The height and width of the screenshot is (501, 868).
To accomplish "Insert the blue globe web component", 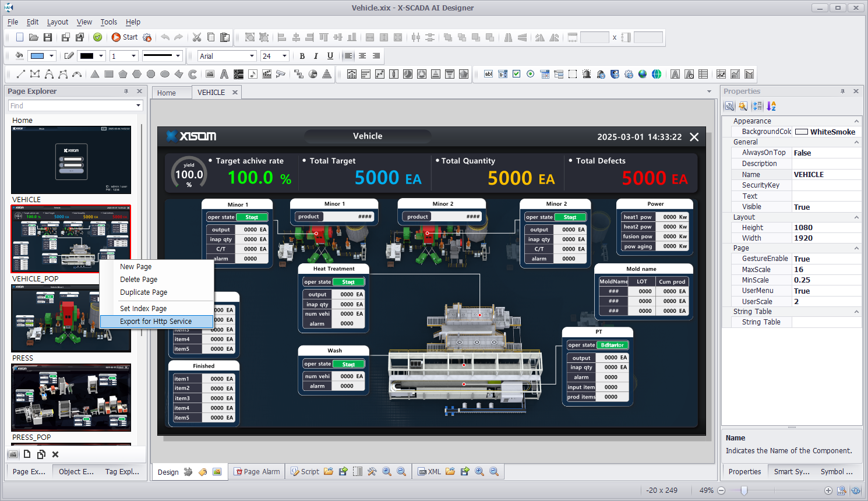I will pyautogui.click(x=643, y=74).
